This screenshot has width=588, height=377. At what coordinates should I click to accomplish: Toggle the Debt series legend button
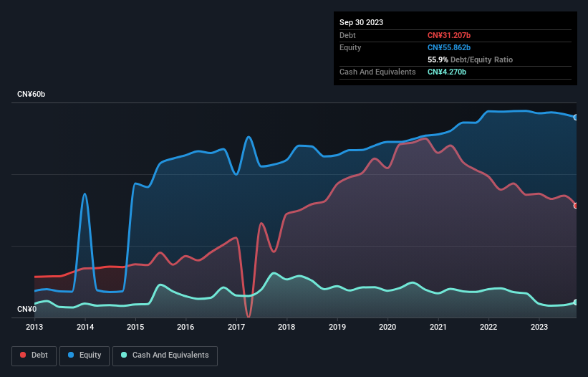(34, 355)
